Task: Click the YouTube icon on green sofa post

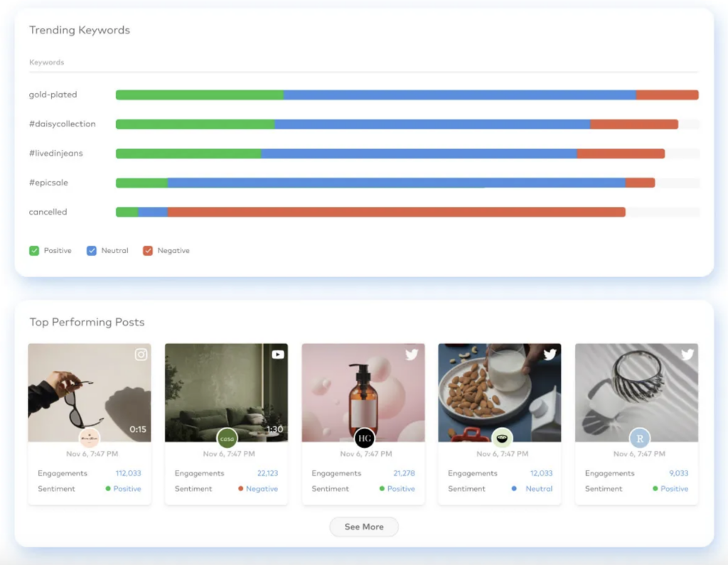Action: coord(278,355)
